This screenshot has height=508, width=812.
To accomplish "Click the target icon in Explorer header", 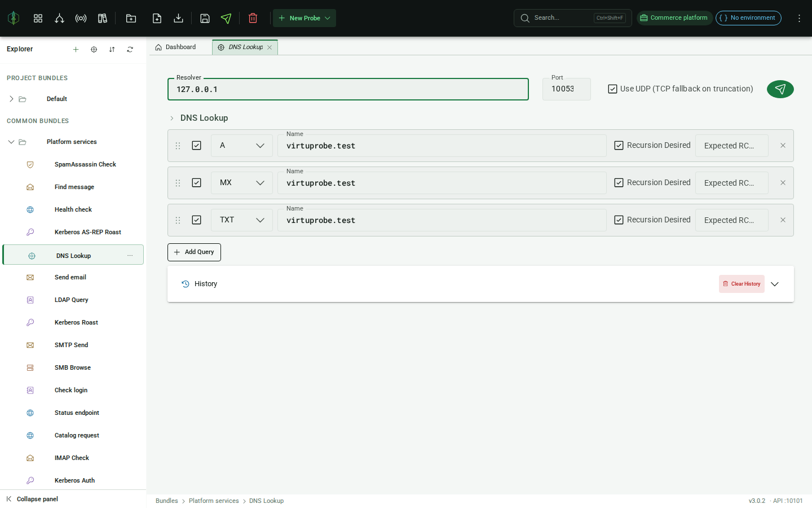I will [94, 49].
